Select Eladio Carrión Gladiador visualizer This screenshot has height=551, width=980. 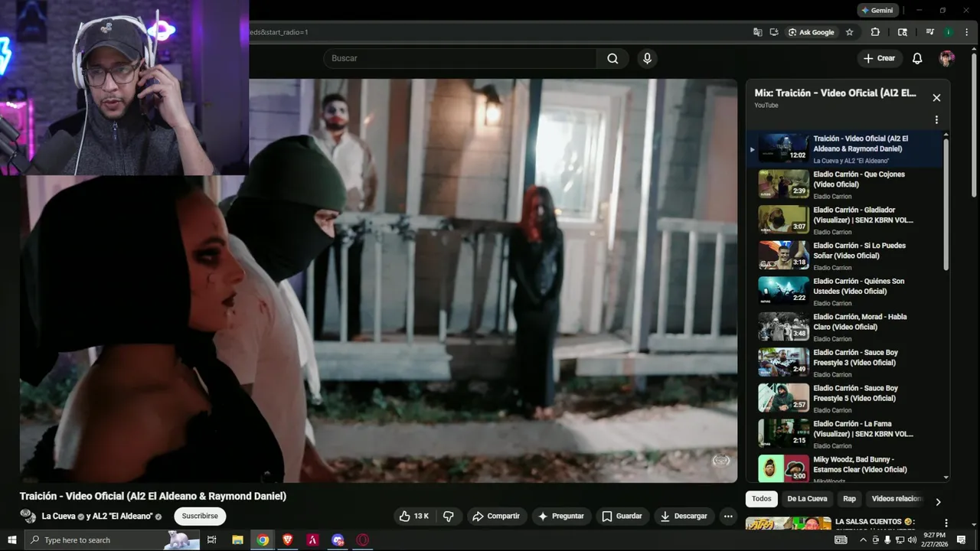point(844,220)
